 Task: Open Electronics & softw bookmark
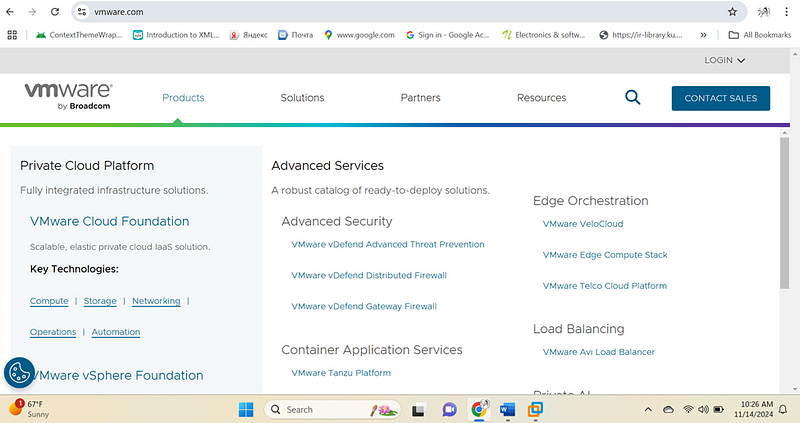543,35
